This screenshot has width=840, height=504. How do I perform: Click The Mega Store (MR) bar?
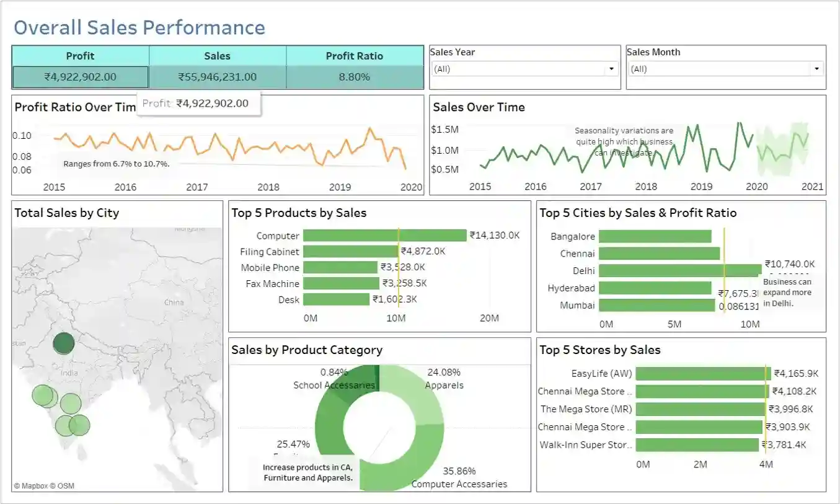701,409
